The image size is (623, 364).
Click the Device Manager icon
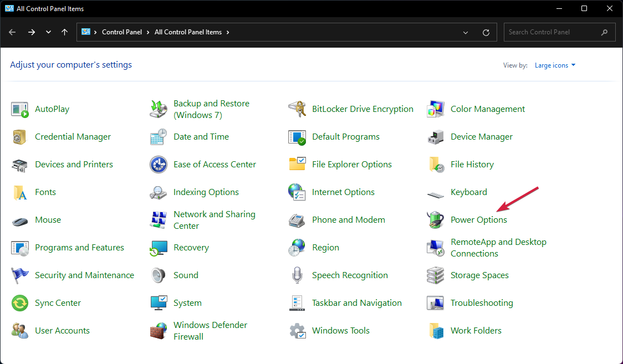pyautogui.click(x=436, y=137)
